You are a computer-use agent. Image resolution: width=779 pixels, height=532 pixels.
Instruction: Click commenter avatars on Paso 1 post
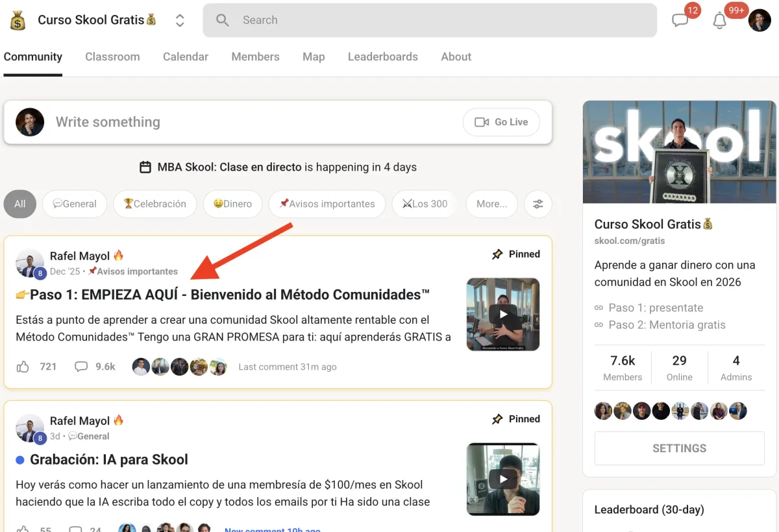pos(180,367)
